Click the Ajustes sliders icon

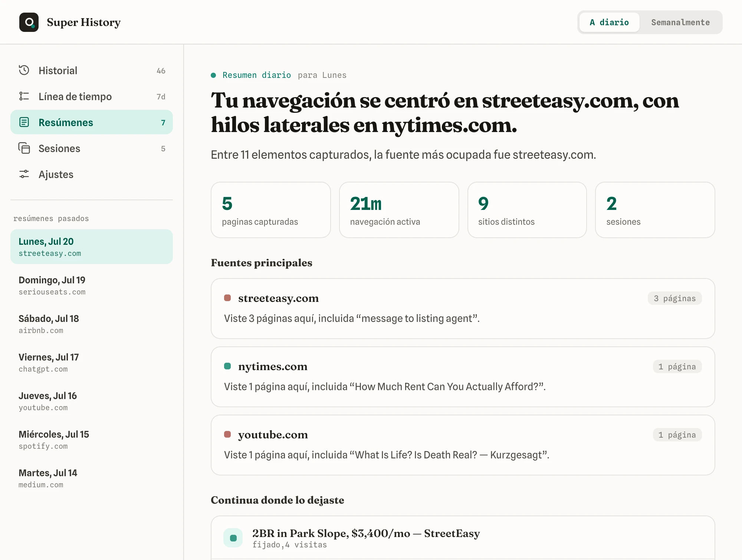coord(24,174)
